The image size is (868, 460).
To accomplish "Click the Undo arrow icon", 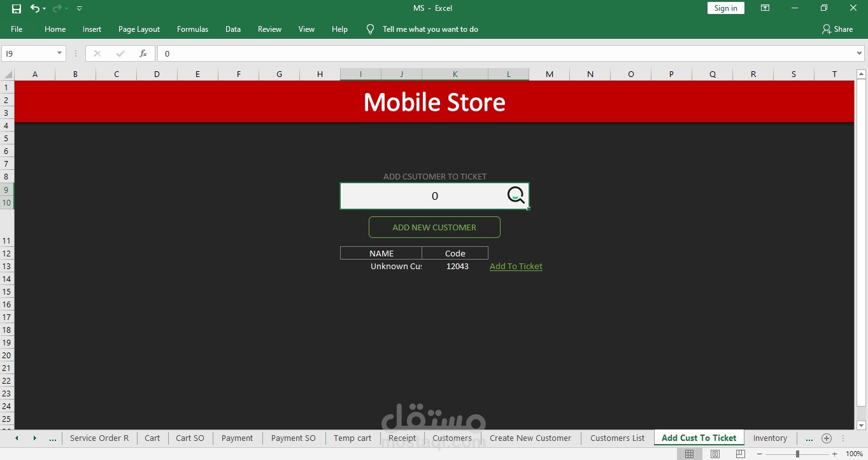I will [34, 8].
